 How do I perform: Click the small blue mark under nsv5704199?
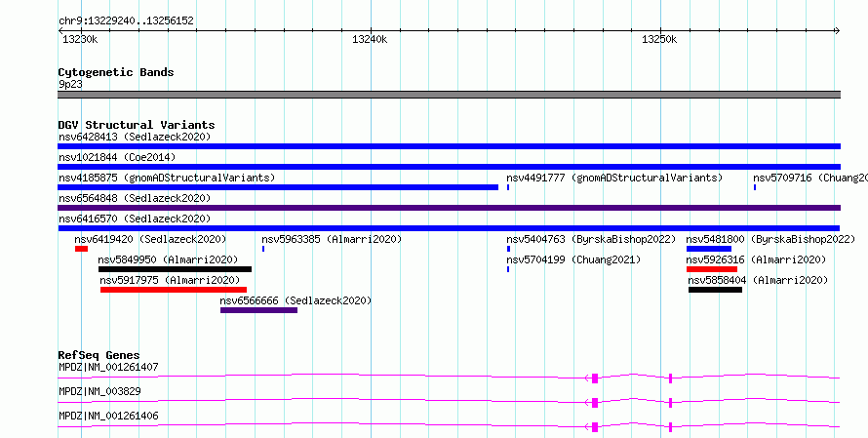[508, 269]
